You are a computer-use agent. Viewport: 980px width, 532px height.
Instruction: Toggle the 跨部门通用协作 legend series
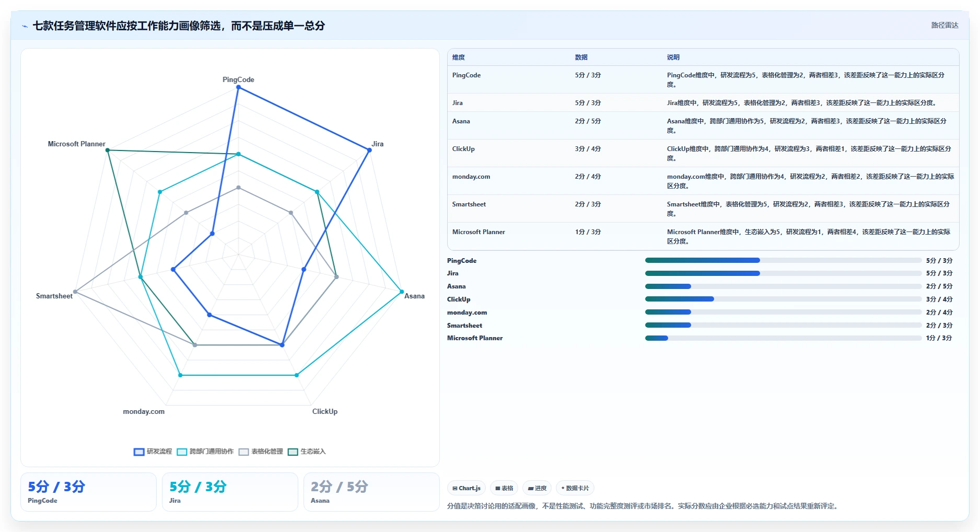(x=205, y=452)
